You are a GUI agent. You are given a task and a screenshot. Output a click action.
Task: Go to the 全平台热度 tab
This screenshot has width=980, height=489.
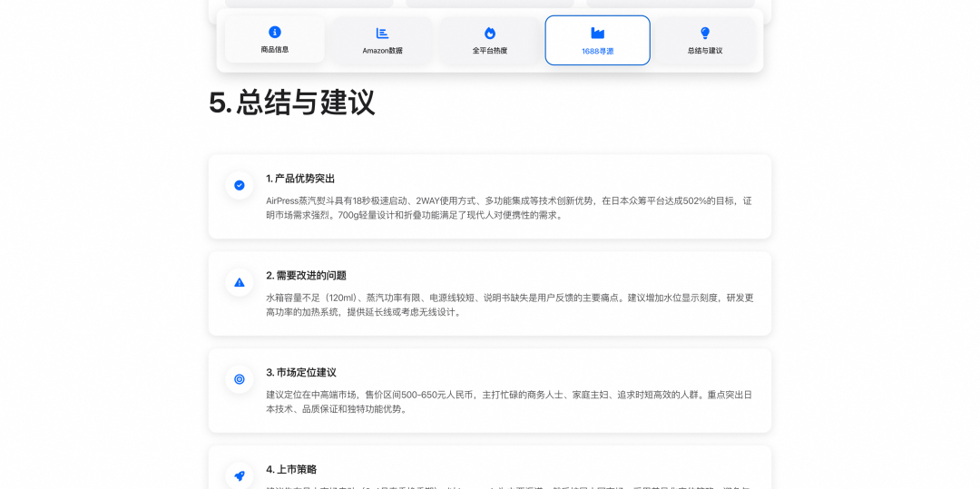(x=490, y=51)
